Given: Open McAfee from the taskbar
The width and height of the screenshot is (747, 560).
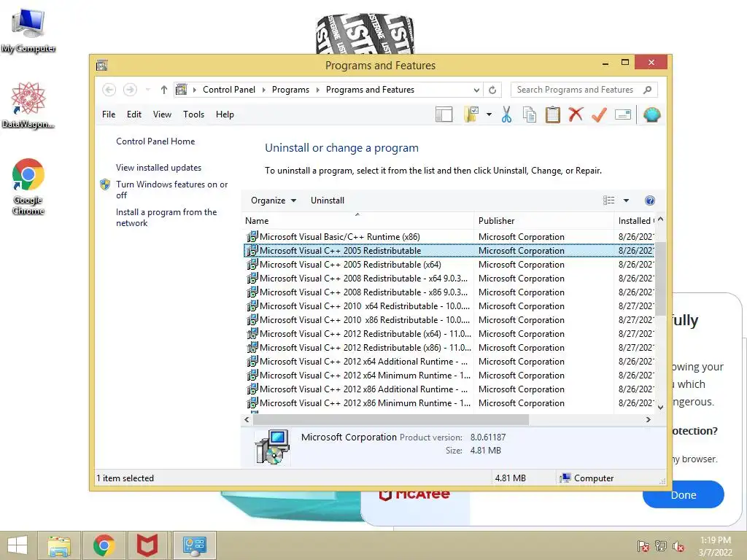Looking at the screenshot, I should [147, 545].
